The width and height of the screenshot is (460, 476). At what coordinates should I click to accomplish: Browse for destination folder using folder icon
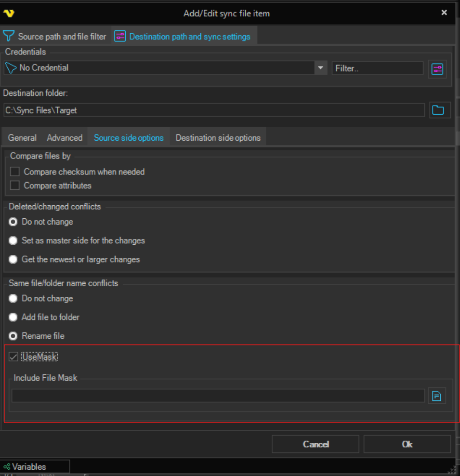437,110
